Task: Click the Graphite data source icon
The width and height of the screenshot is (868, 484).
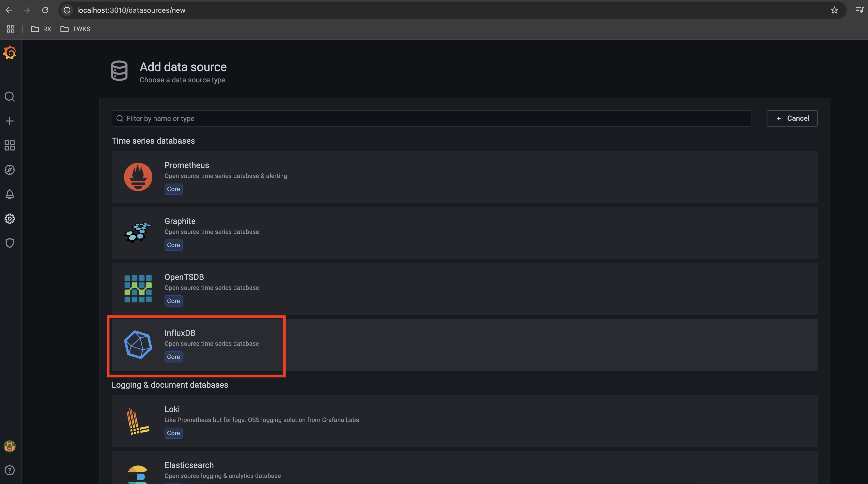Action: tap(138, 232)
